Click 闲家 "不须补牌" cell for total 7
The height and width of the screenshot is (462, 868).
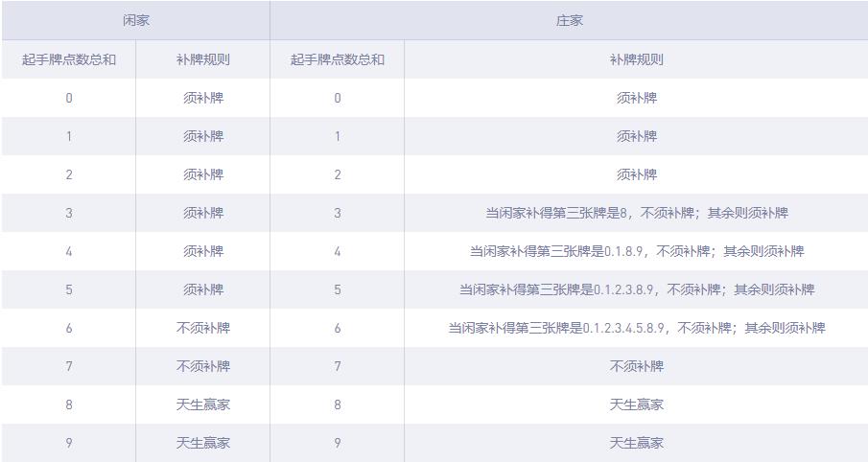pyautogui.click(x=203, y=366)
